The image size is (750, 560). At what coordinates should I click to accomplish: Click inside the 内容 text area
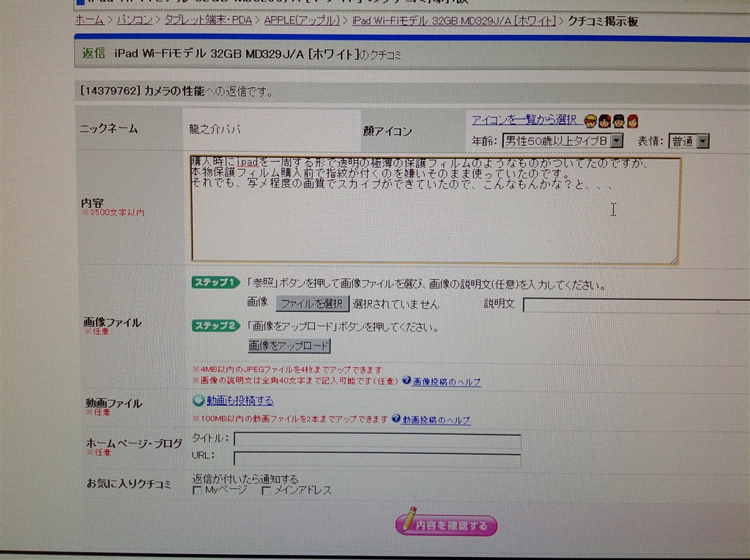(x=435, y=210)
